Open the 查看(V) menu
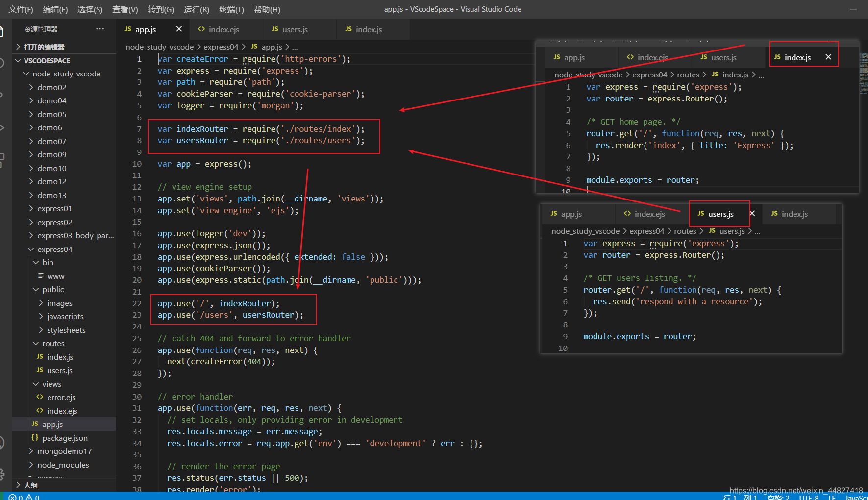 125,9
